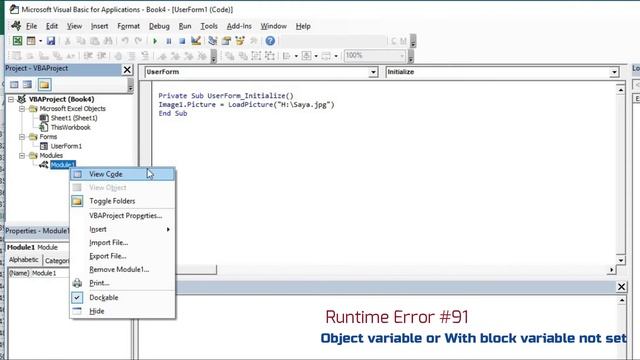The width and height of the screenshot is (640, 360).
Task: Choose Toggle Folders in context menu
Action: (x=122, y=201)
